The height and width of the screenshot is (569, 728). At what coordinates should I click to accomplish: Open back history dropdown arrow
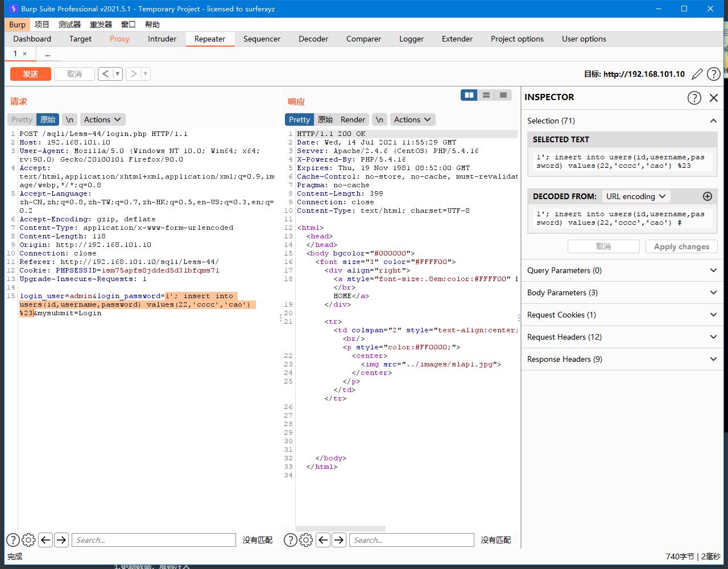tap(118, 74)
